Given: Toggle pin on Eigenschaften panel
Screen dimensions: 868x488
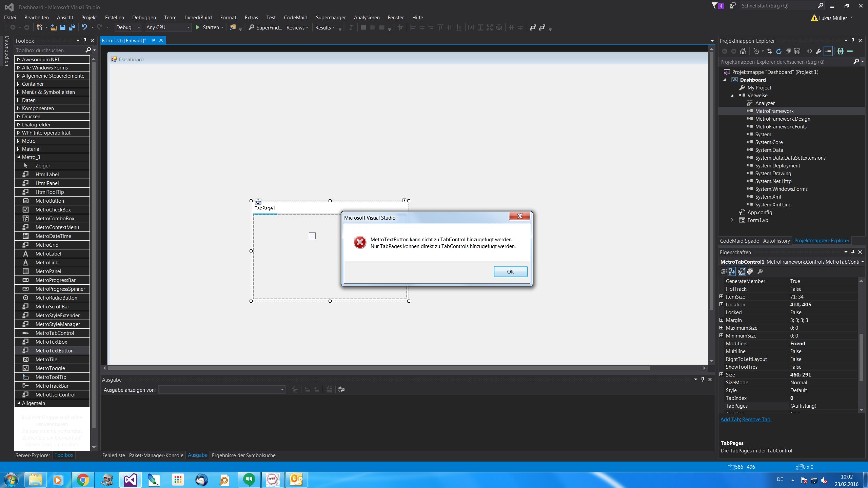Looking at the screenshot, I should click(x=853, y=252).
